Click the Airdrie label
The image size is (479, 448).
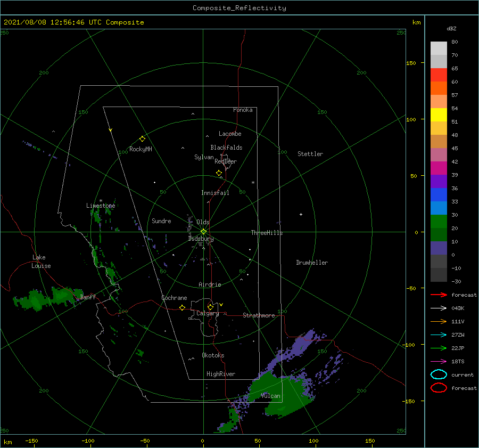tap(210, 284)
